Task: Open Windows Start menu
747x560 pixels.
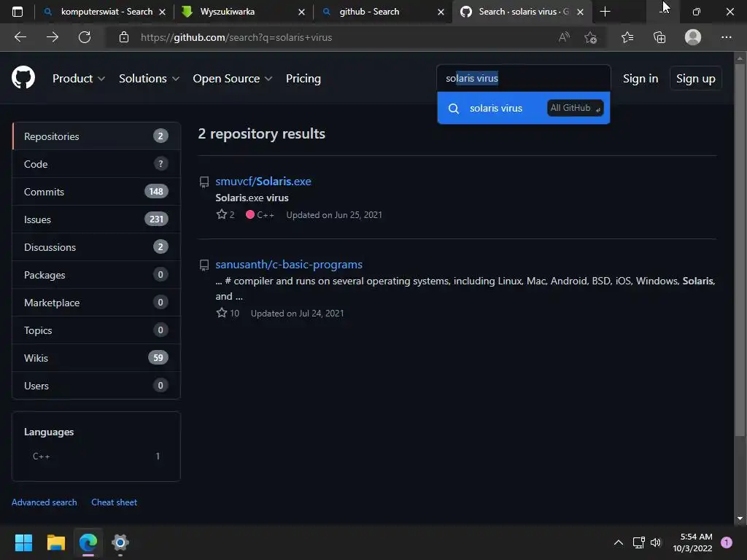Action: (23, 542)
